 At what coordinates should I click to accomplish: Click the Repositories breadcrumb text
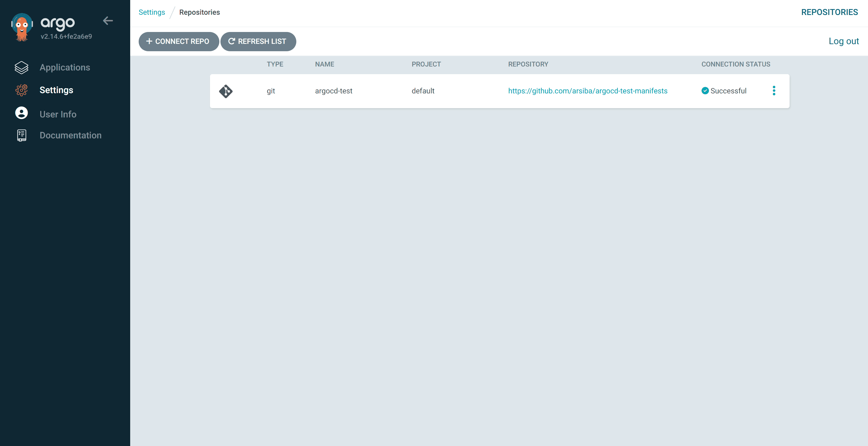pyautogui.click(x=200, y=12)
